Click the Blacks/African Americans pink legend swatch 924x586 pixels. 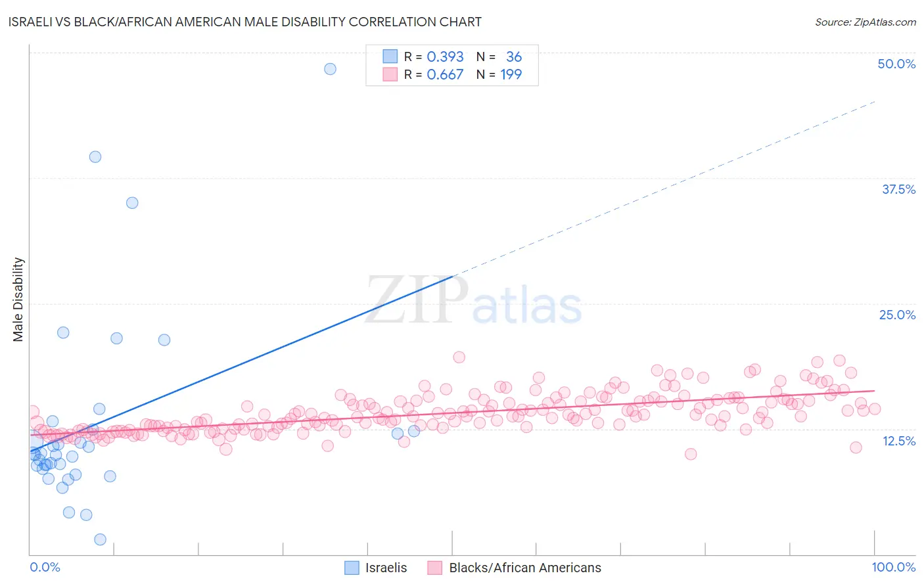(x=435, y=568)
